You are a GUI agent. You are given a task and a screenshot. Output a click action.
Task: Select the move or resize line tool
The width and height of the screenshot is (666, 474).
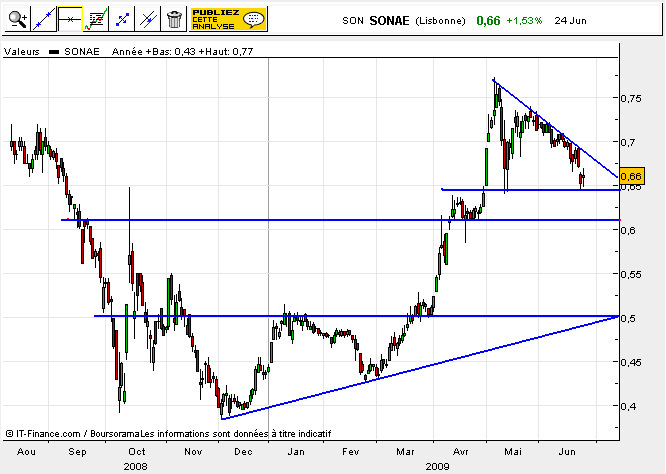coord(122,19)
